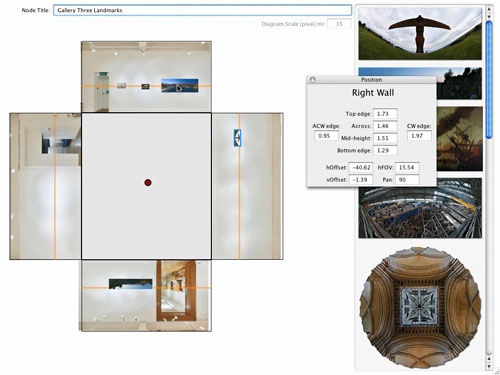Click the Right Wall heading text
This screenshot has width=500, height=375.
click(x=373, y=93)
